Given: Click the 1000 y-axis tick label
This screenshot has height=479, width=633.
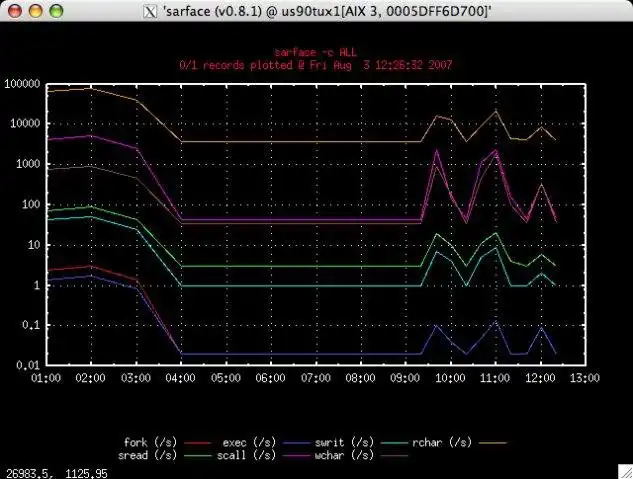Looking at the screenshot, I should [x=28, y=164].
